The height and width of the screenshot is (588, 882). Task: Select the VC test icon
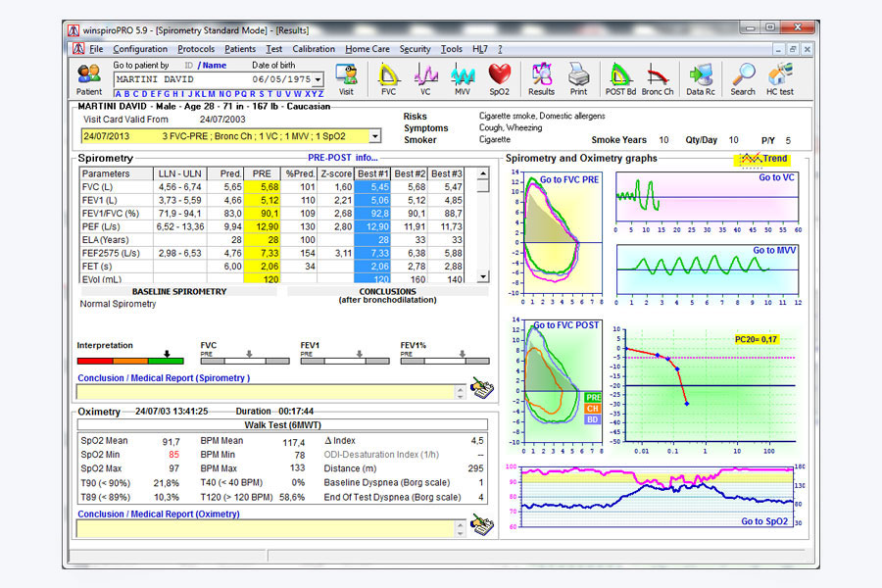425,73
